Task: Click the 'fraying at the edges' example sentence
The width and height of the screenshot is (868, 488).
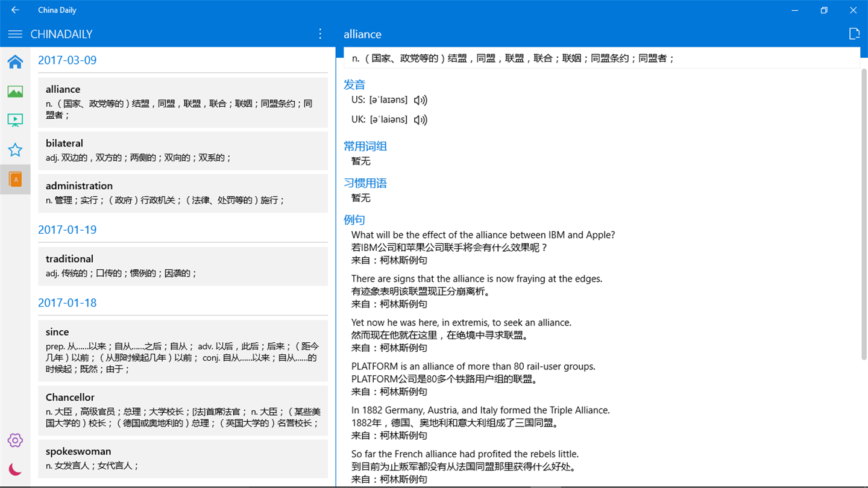Action: [x=477, y=279]
